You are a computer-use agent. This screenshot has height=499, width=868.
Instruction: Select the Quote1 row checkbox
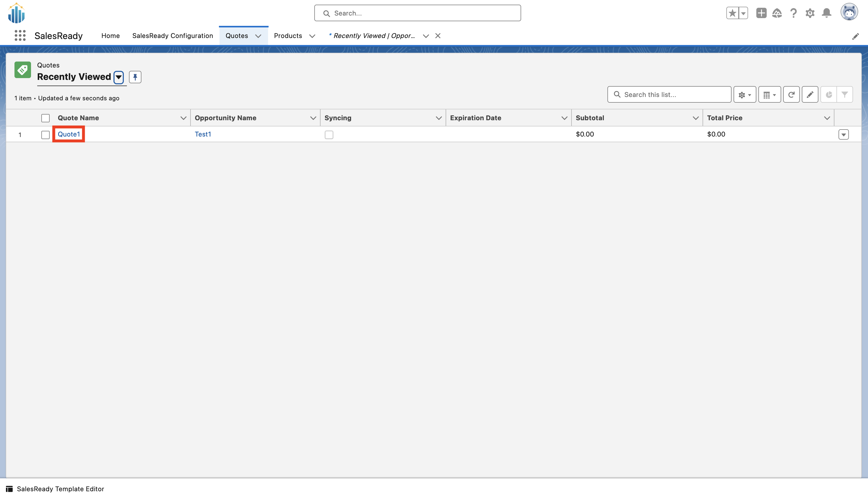pyautogui.click(x=45, y=135)
